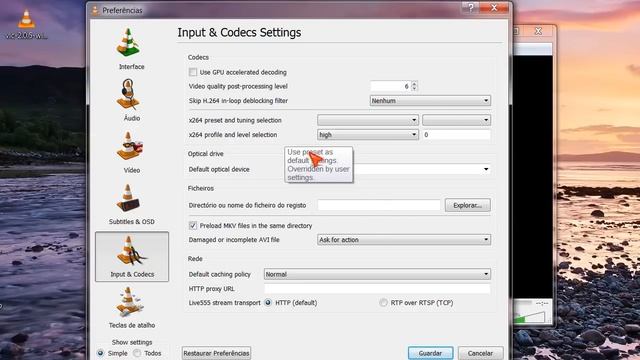This screenshot has height=360, width=640.
Task: Open Skip H.264 deblocking filter dropdown
Action: coord(430,100)
